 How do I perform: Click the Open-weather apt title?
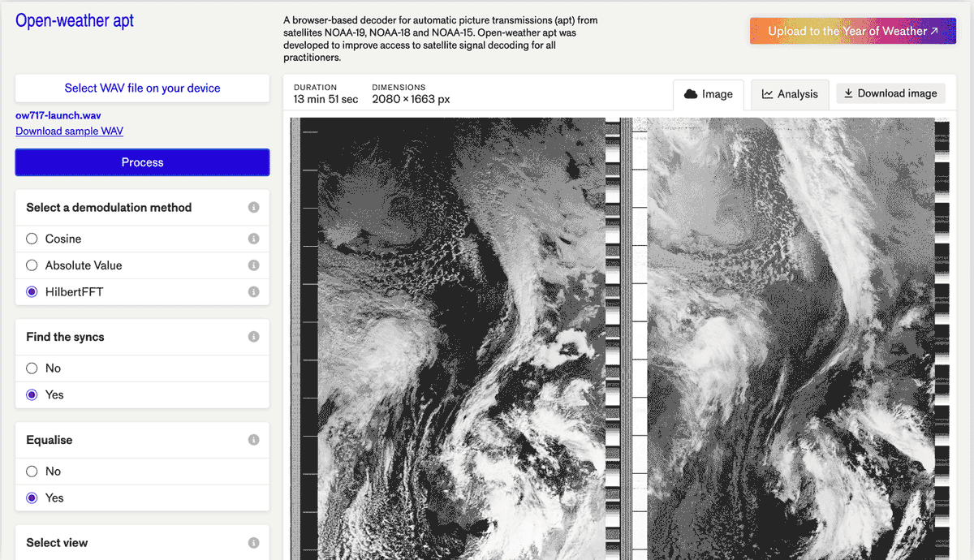click(x=75, y=21)
